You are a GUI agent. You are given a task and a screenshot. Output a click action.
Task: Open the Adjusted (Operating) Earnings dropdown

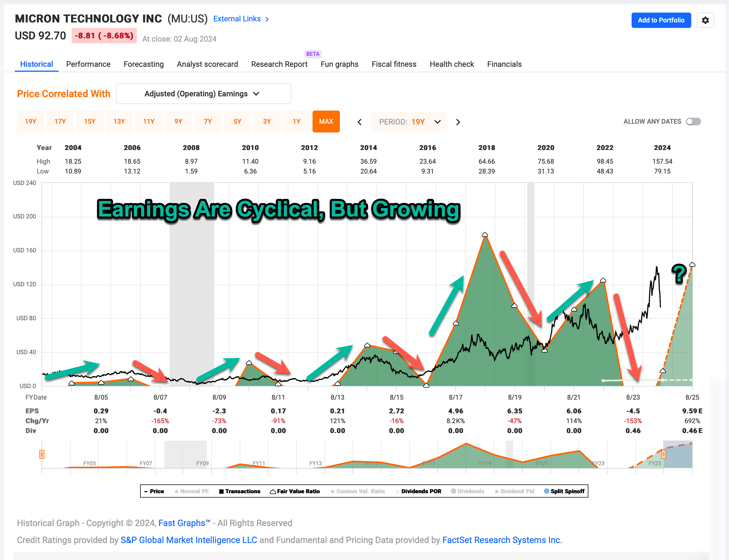click(x=203, y=94)
